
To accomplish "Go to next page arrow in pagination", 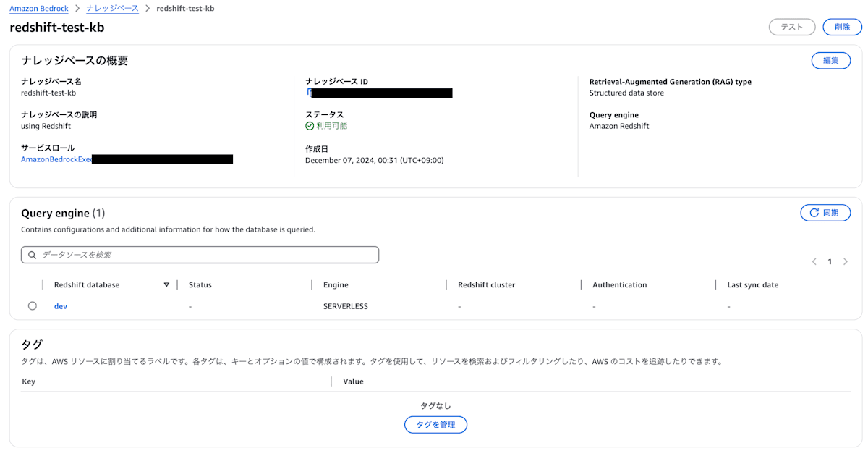I will tap(846, 261).
